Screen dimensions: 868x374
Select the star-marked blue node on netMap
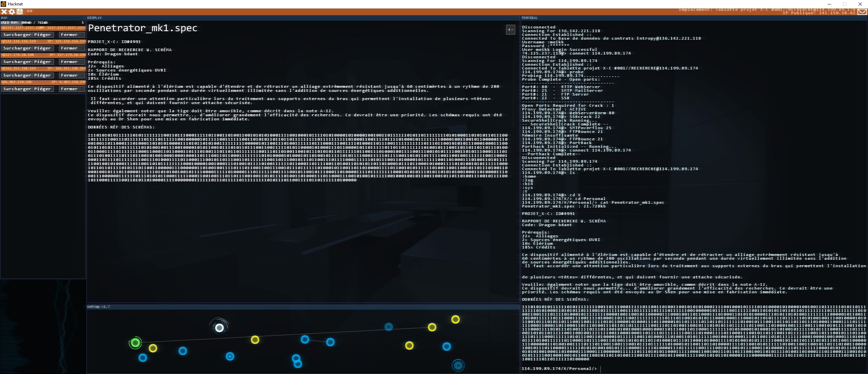[230, 356]
